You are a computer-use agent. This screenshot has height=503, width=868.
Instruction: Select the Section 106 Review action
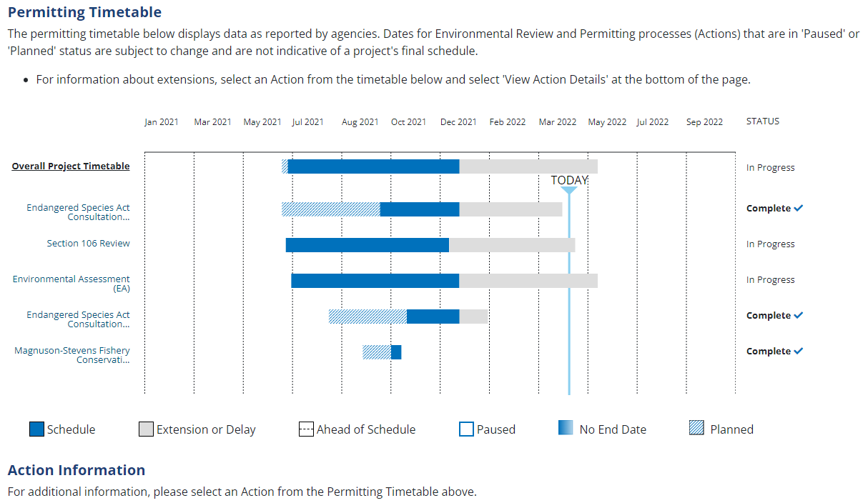pos(89,244)
